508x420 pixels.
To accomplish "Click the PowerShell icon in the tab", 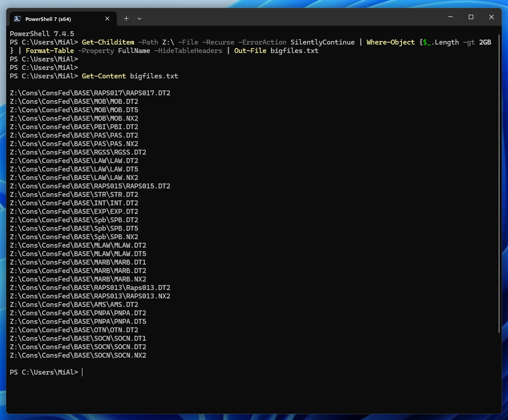I will tap(17, 19).
